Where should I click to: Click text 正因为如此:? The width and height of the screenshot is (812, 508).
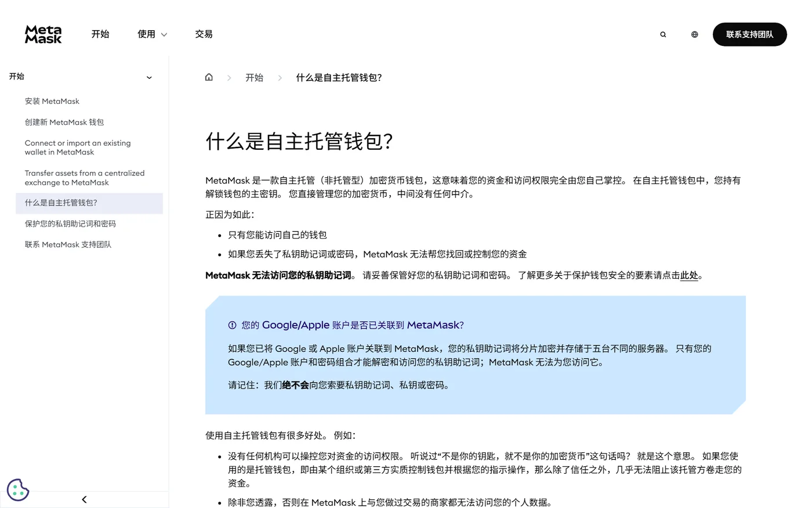[230, 215]
